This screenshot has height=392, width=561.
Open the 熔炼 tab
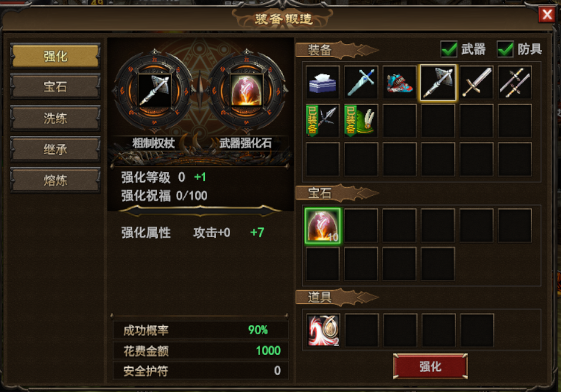pos(55,180)
